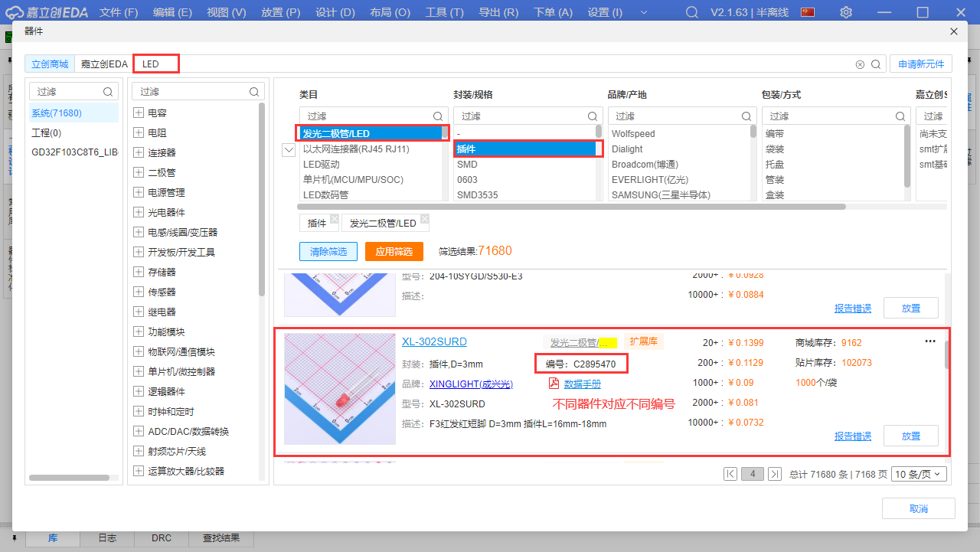Screen dimensions: 980x552
Task: Click the category tree vertical scrollbar
Action: pyautogui.click(x=263, y=199)
